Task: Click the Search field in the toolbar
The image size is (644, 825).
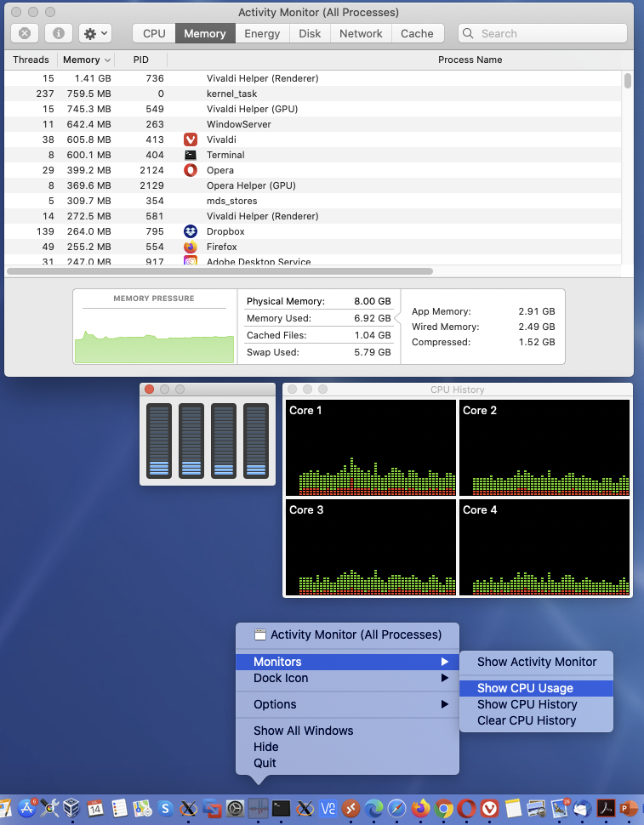Action: tap(543, 33)
